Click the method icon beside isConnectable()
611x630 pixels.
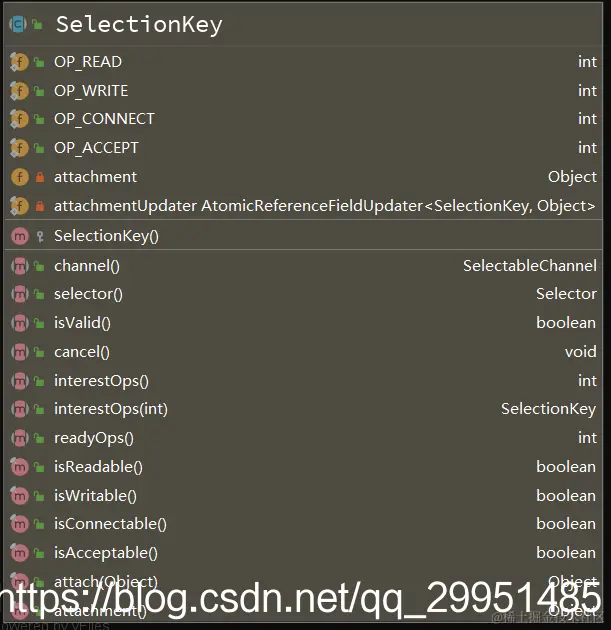pyautogui.click(x=19, y=524)
